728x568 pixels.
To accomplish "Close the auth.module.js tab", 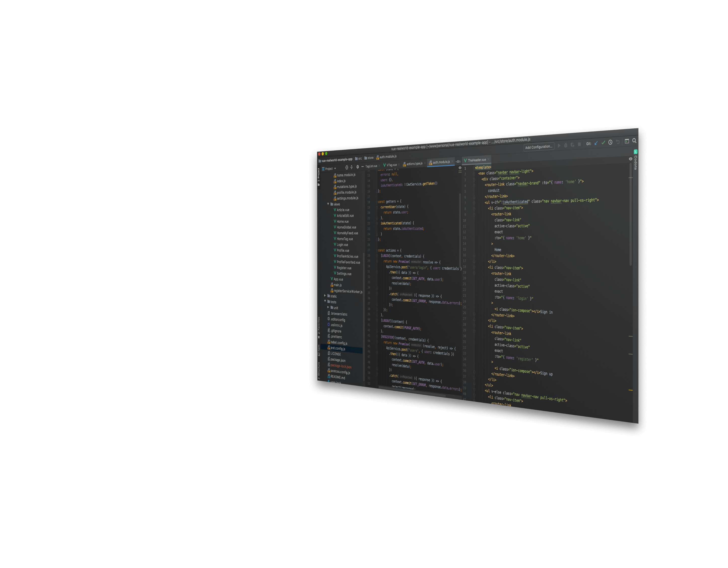I will 452,162.
